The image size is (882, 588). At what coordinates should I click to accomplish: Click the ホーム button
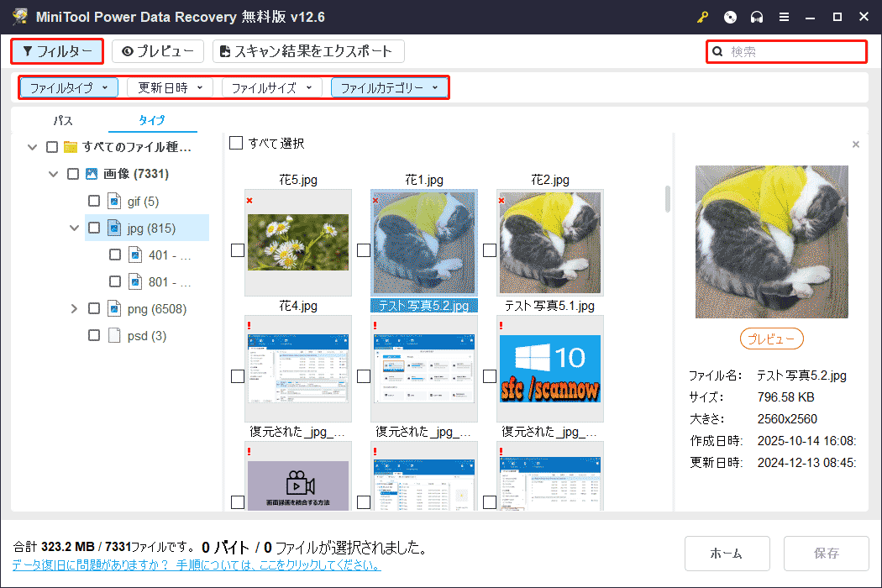pos(727,554)
